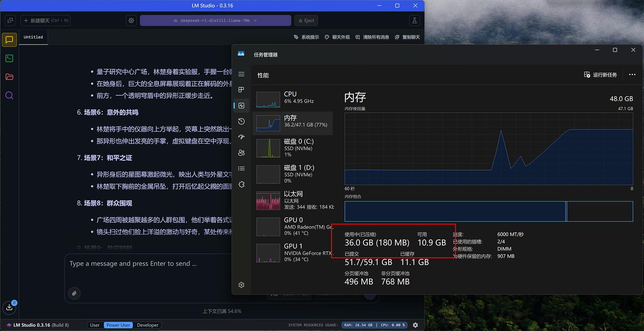The height and width of the screenshot is (331, 644).
Task: Open Task Manager settings gear
Action: (241, 285)
